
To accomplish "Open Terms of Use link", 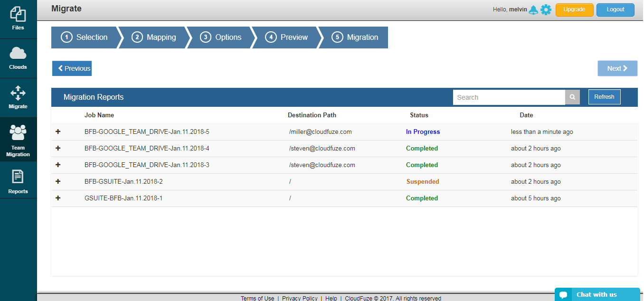I will (257, 298).
